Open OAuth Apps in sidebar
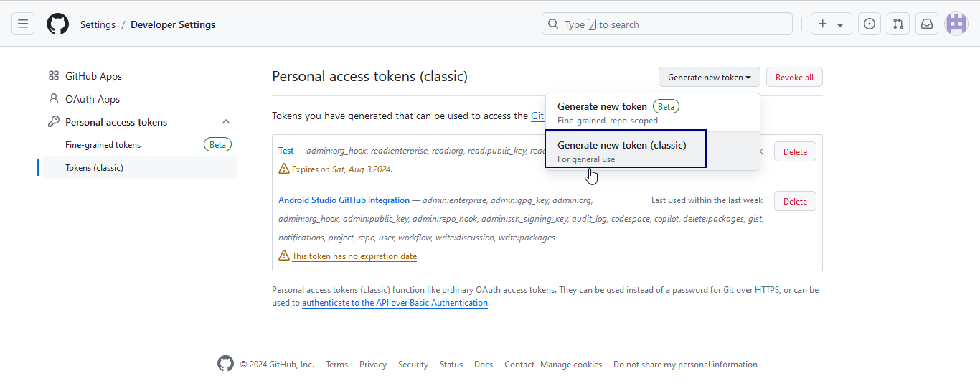The width and height of the screenshot is (980, 389). click(93, 99)
